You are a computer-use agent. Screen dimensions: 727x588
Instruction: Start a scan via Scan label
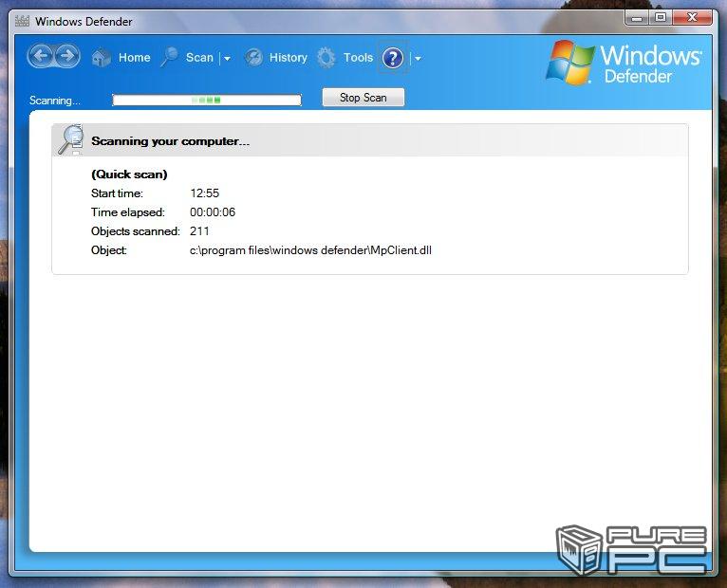pos(199,58)
